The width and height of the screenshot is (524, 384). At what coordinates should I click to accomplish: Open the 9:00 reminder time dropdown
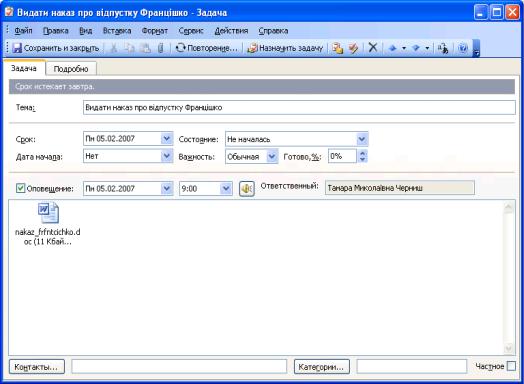pyautogui.click(x=226, y=188)
